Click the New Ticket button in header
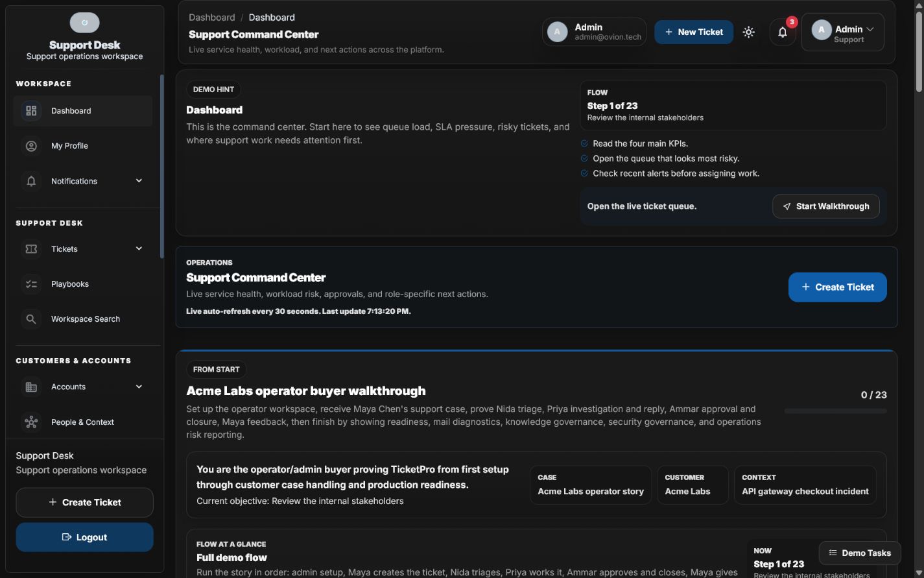 pyautogui.click(x=694, y=32)
